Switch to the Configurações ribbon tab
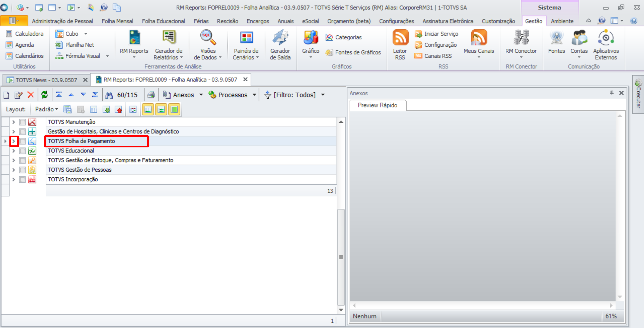 click(396, 21)
